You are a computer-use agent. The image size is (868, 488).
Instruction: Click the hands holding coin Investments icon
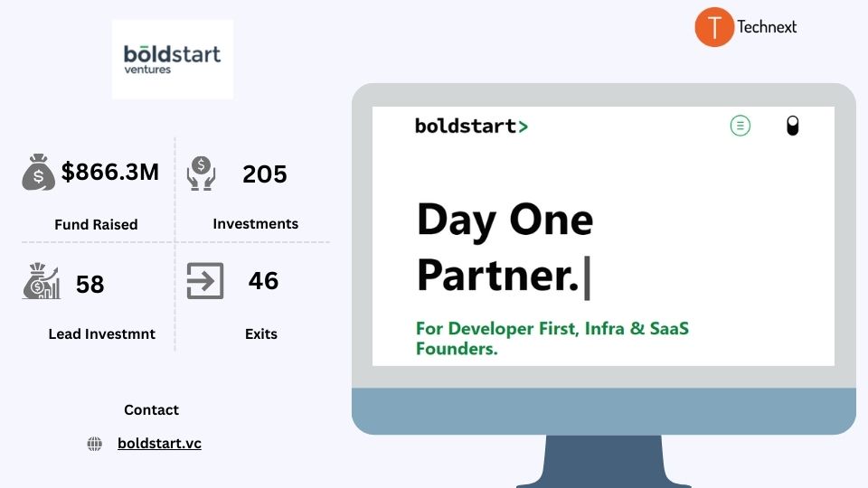coord(201,174)
